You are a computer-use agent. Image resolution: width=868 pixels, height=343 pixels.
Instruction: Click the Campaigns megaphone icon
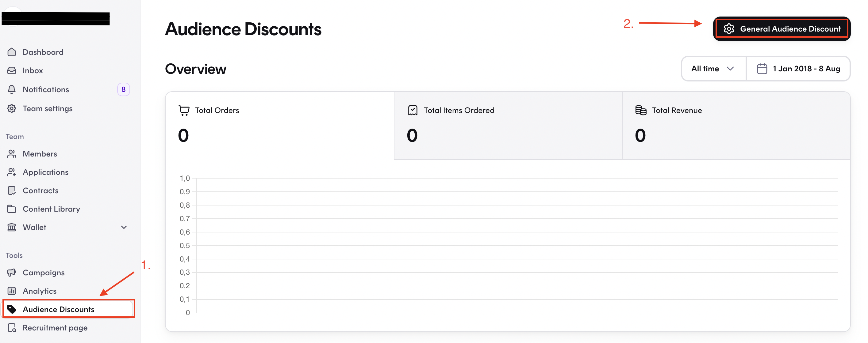tap(12, 272)
